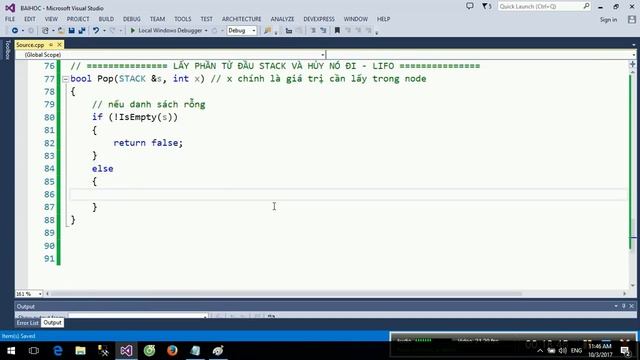Click the editor split handle above the scrollbar

[x=633, y=64]
